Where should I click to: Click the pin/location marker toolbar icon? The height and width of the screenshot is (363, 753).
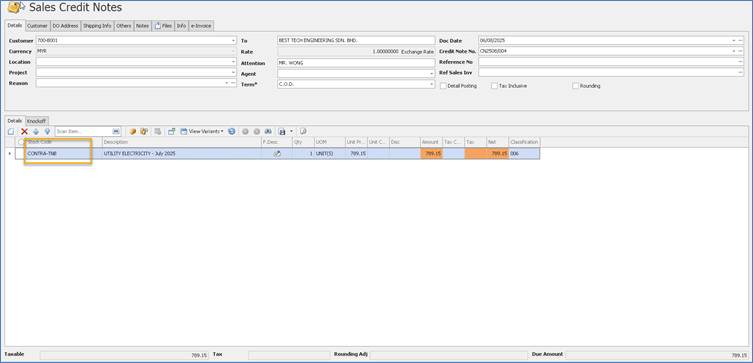(x=47, y=131)
